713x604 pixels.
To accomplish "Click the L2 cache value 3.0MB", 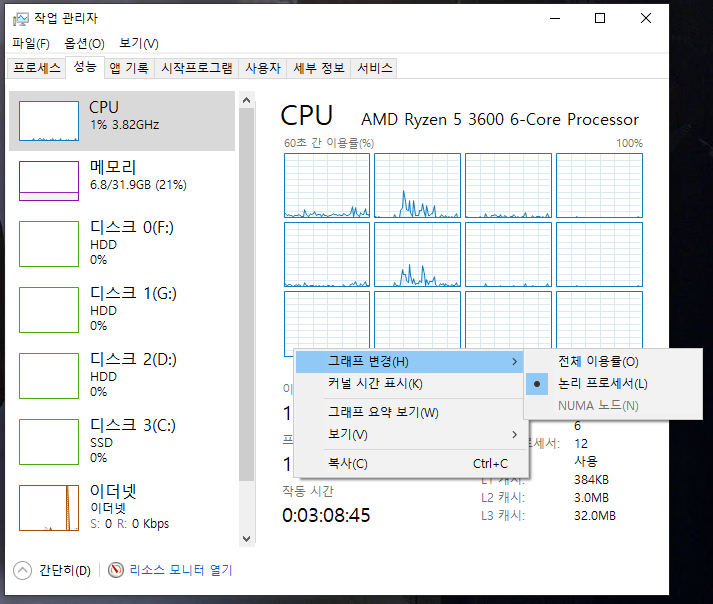I will (591, 498).
